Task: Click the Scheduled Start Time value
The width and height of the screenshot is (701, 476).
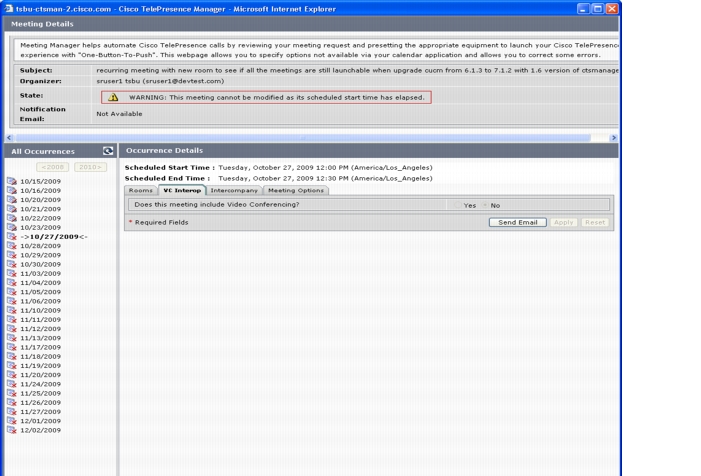Action: [325, 168]
